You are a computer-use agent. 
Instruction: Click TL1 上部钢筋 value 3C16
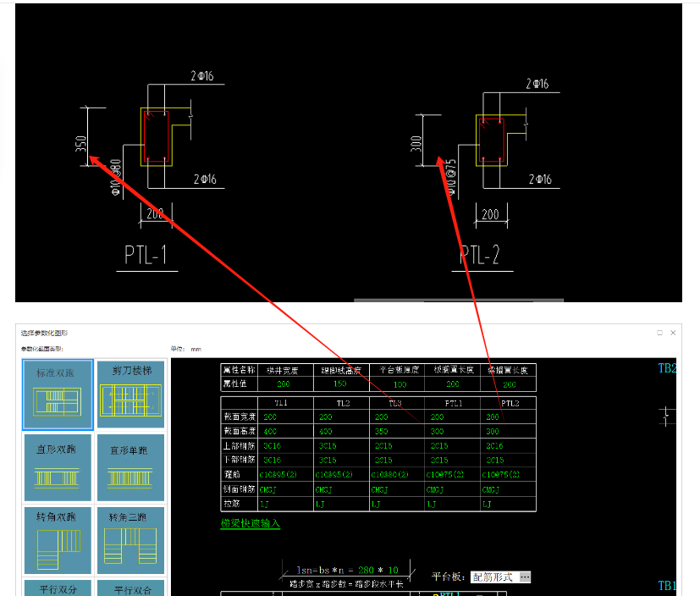point(272,445)
